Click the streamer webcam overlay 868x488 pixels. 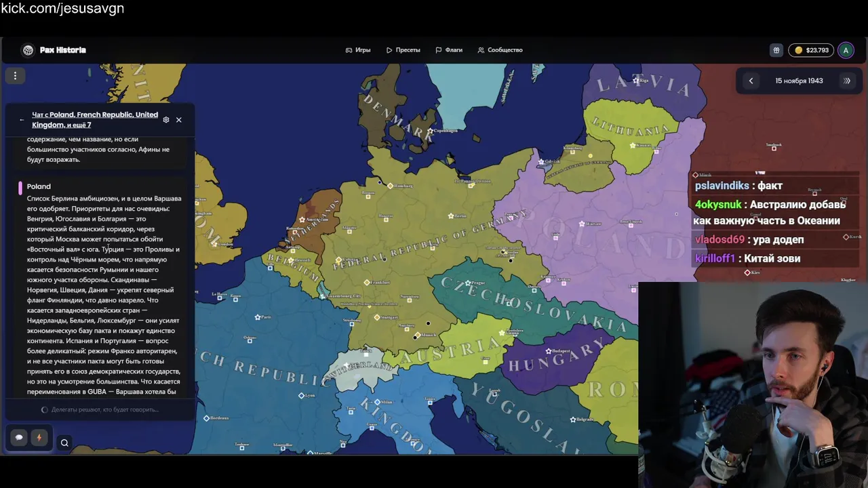753,385
